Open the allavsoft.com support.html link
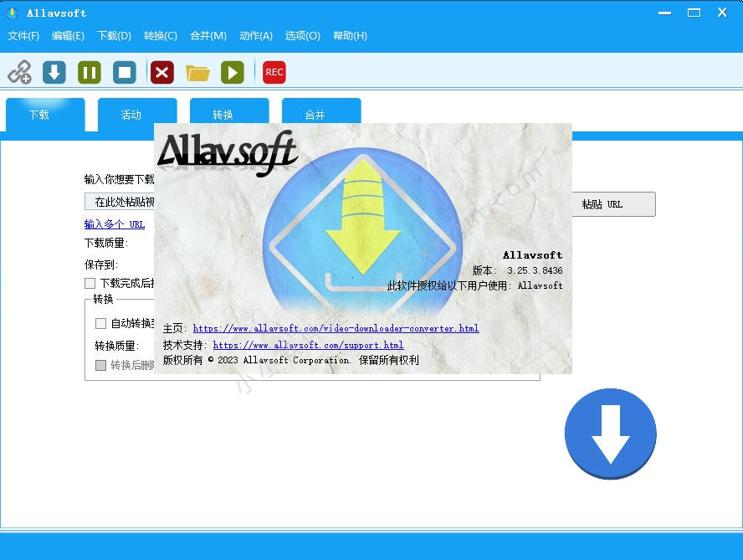The width and height of the screenshot is (743, 560). click(x=308, y=345)
